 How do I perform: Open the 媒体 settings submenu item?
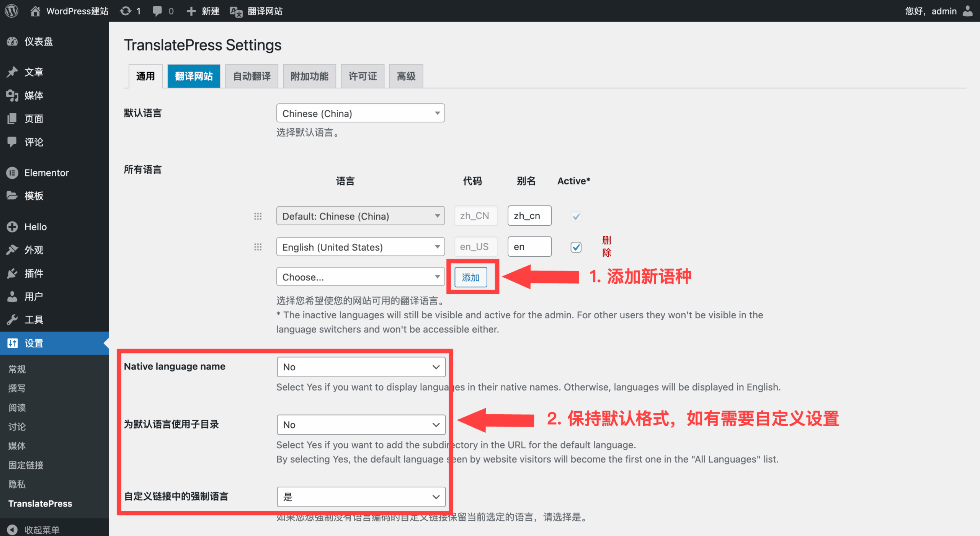pos(17,446)
